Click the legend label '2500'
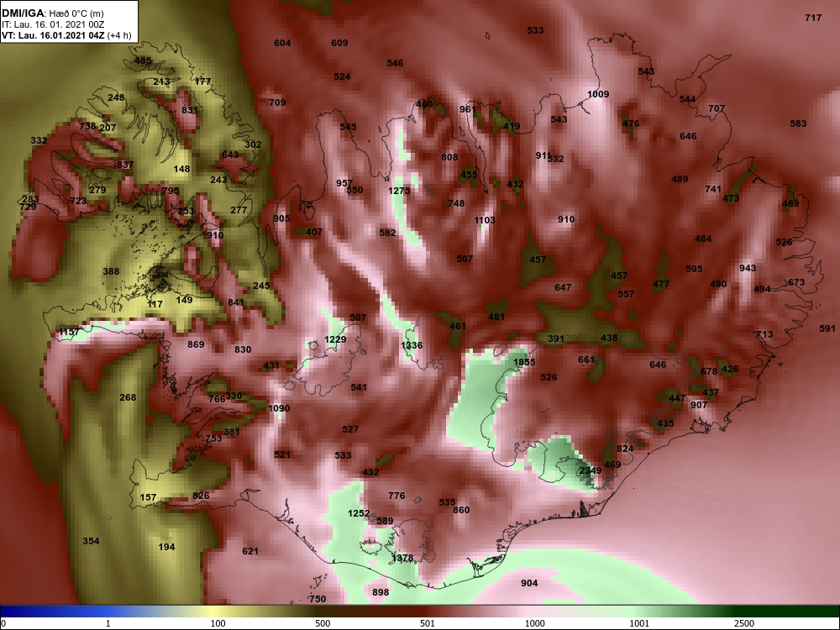 click(743, 623)
